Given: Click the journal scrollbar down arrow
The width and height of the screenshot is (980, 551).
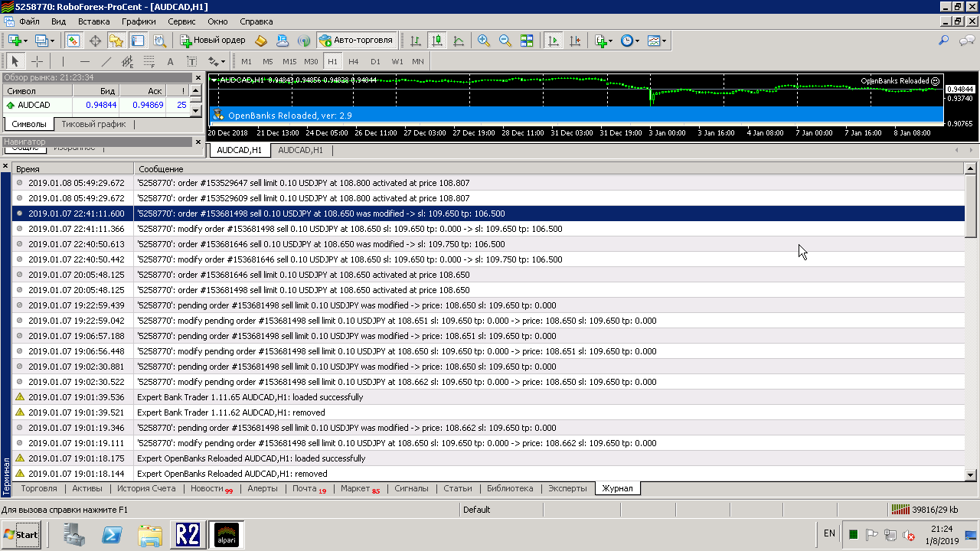Looking at the screenshot, I should coord(971,475).
